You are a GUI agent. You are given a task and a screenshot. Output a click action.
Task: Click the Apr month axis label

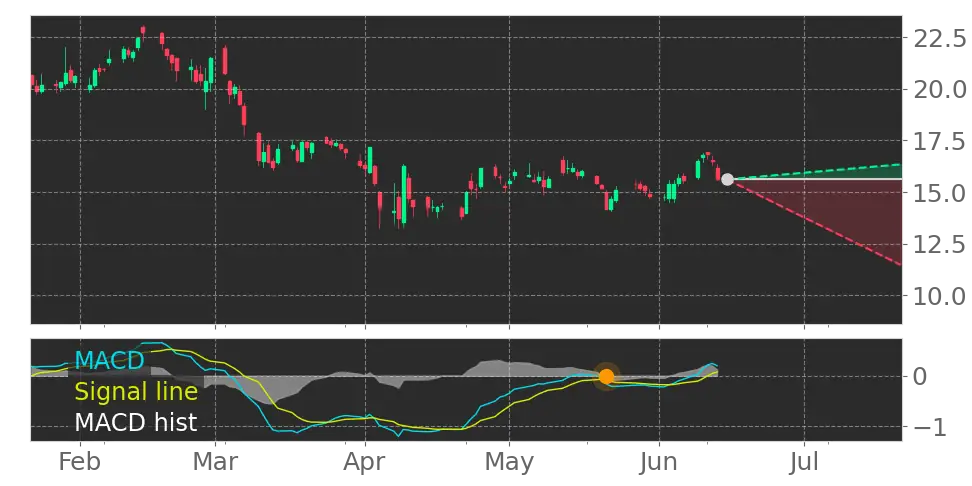(x=365, y=462)
